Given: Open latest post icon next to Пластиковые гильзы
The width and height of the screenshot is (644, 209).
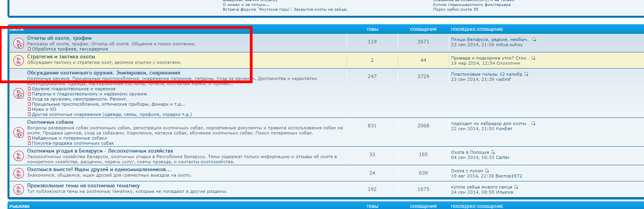Looking at the screenshot, I should tap(526, 74).
